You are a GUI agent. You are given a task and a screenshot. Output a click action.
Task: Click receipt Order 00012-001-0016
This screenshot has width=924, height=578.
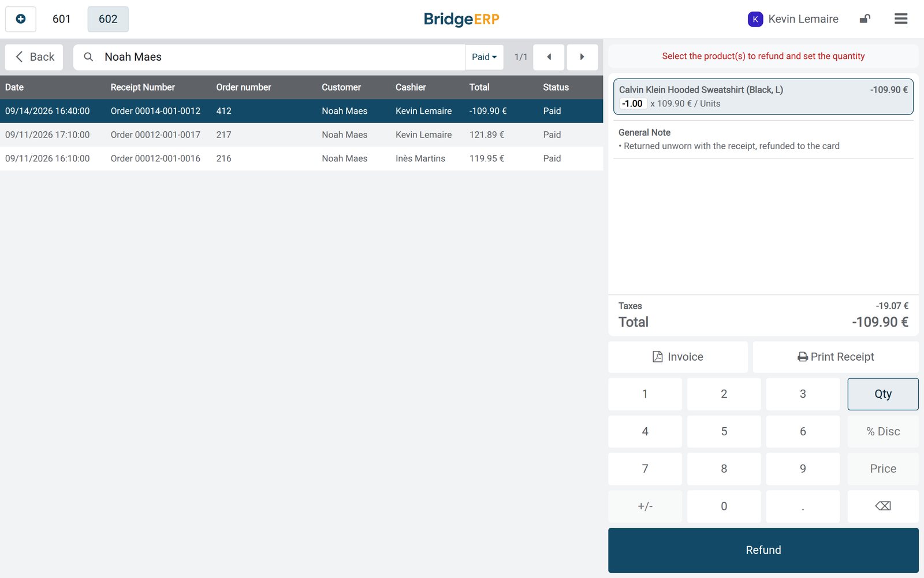pos(155,158)
